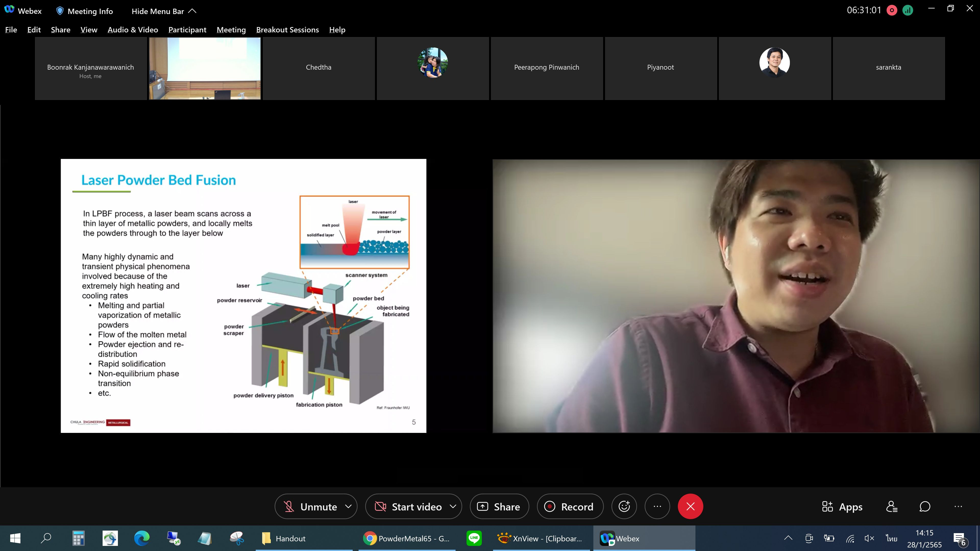Image resolution: width=980 pixels, height=551 pixels.
Task: Open the Wi-Fi network tray icon
Action: (850, 538)
